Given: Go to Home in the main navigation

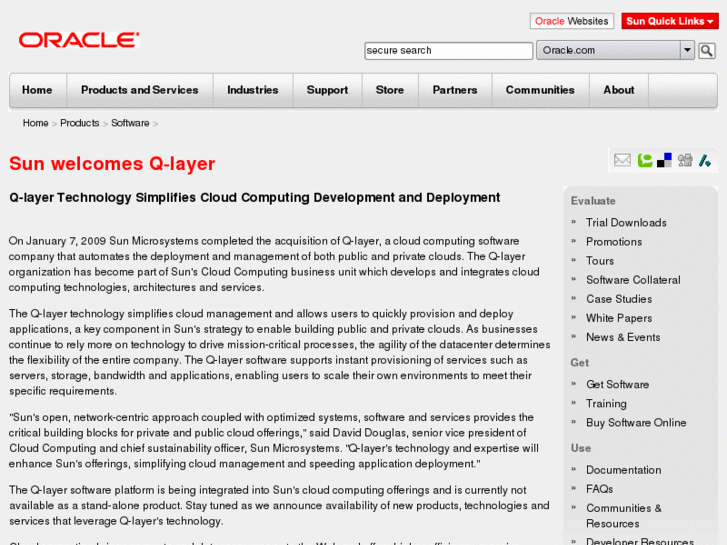Looking at the screenshot, I should click(37, 90).
